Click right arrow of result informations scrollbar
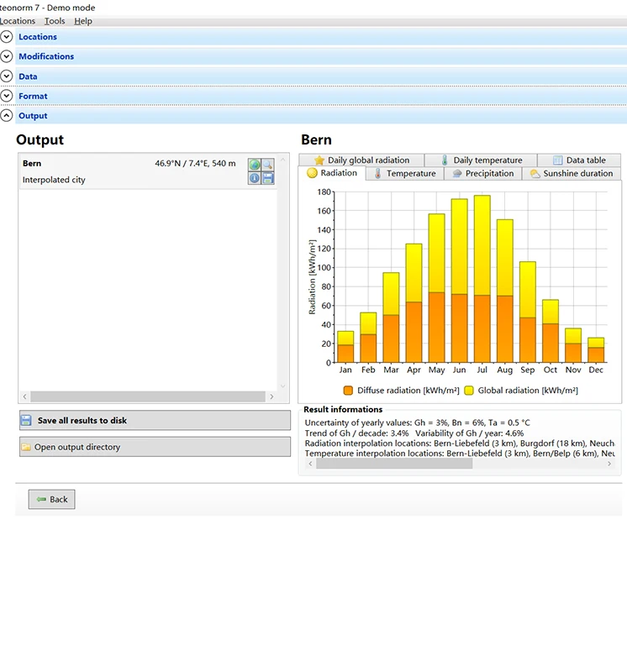Viewport: 627px width, 672px height. click(x=609, y=464)
